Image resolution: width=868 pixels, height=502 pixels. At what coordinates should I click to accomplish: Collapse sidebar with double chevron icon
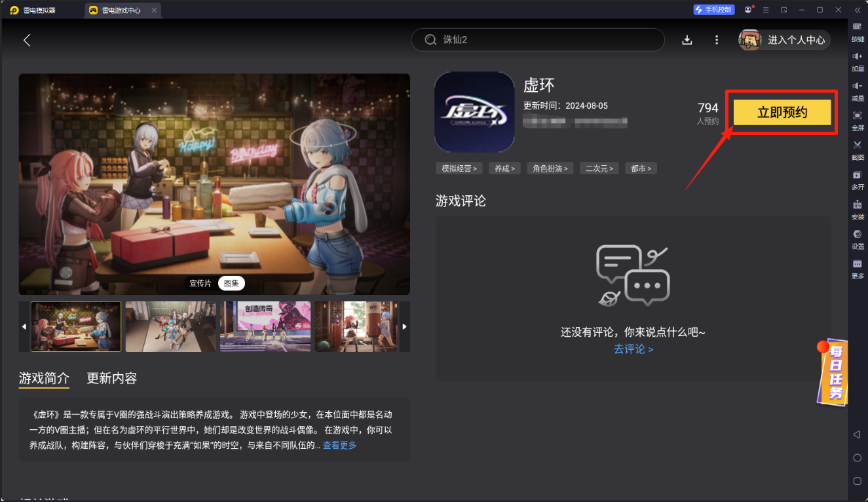858,10
